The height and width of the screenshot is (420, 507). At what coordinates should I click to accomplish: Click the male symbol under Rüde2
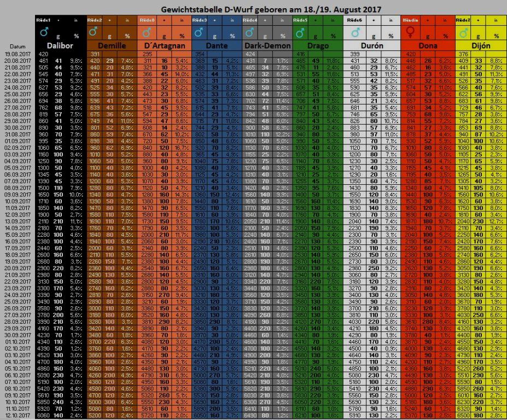pyautogui.click(x=93, y=32)
